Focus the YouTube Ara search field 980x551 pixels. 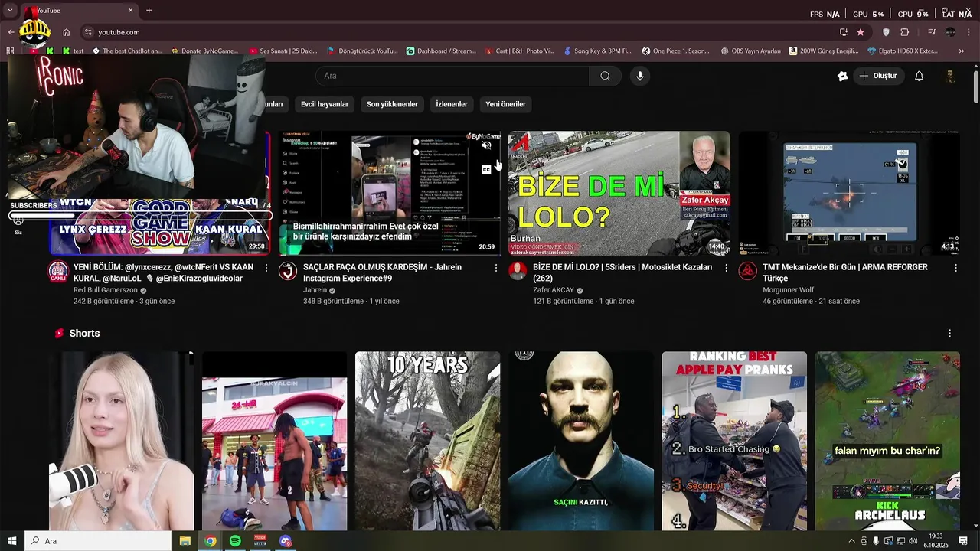[x=452, y=76]
